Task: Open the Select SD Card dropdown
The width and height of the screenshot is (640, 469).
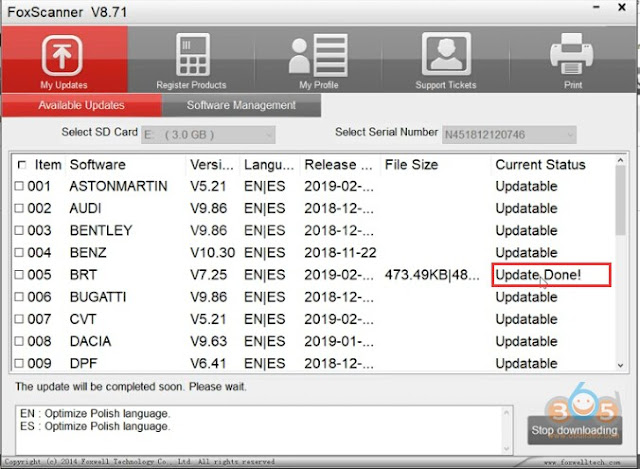Action: click(209, 135)
